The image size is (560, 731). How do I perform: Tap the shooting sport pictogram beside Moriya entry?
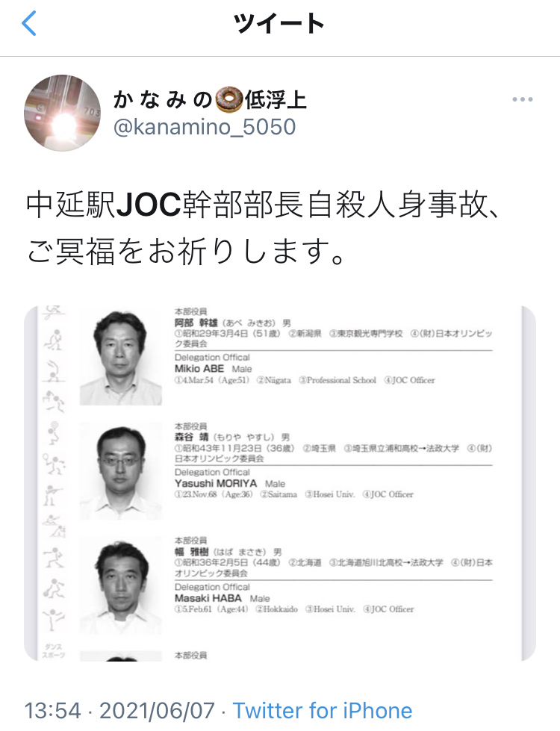(x=53, y=495)
